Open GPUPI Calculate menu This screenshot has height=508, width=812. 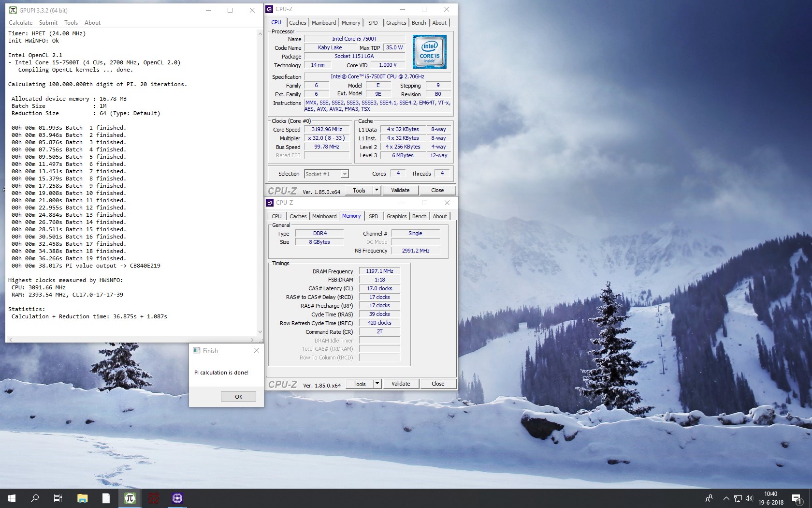coord(21,23)
